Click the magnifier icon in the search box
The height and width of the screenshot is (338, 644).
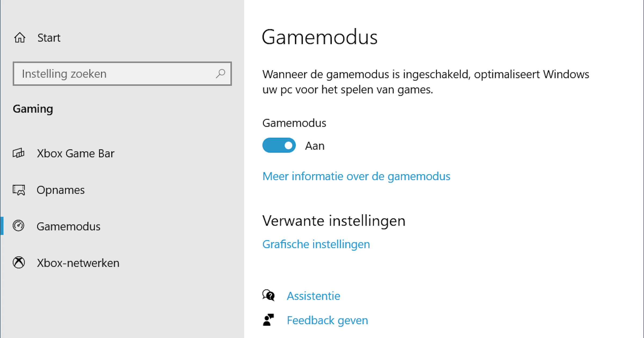coord(221,74)
